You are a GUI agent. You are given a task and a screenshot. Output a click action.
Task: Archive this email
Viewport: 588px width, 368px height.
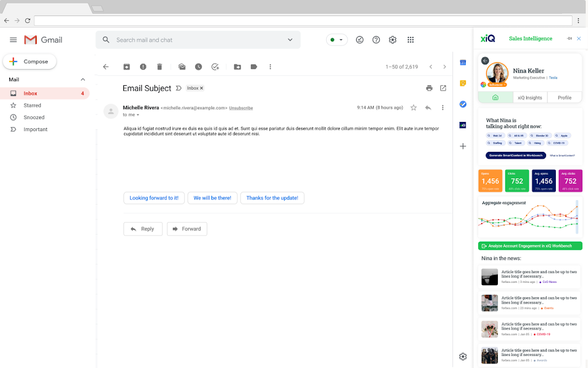(x=127, y=67)
